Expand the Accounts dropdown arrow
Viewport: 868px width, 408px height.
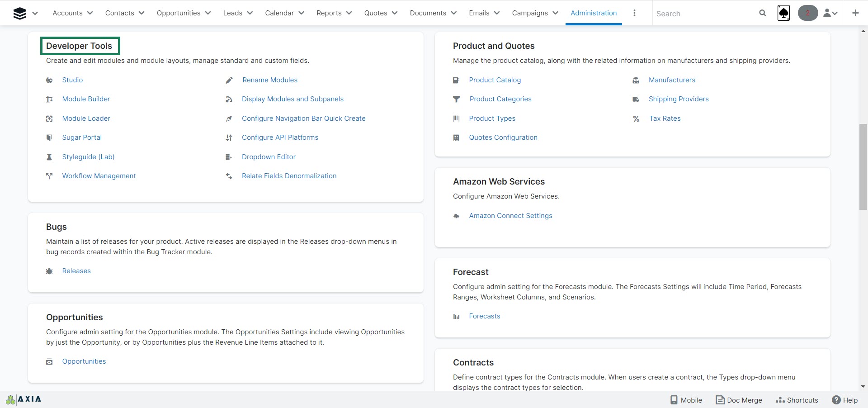tap(90, 13)
